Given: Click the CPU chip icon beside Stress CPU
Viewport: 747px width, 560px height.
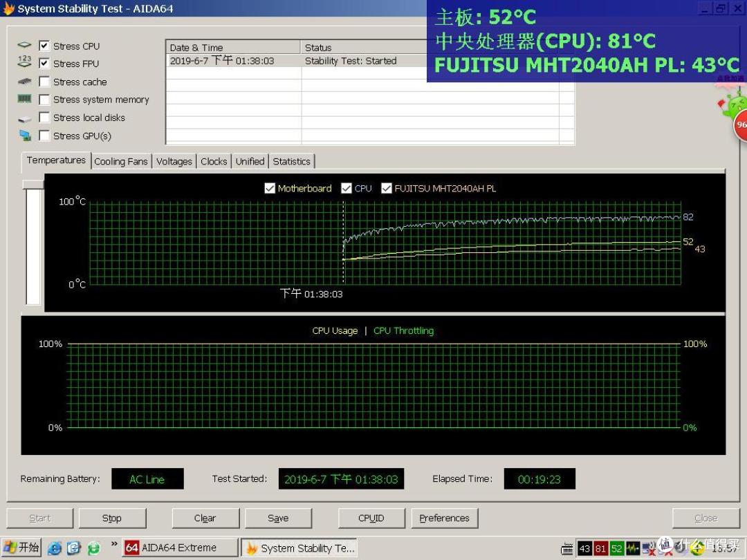Looking at the screenshot, I should 24,45.
